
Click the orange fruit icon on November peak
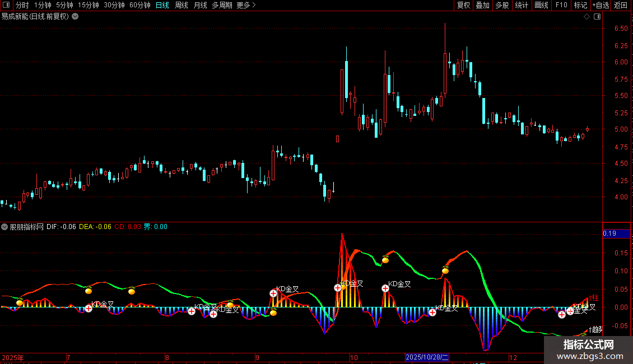pos(445,270)
